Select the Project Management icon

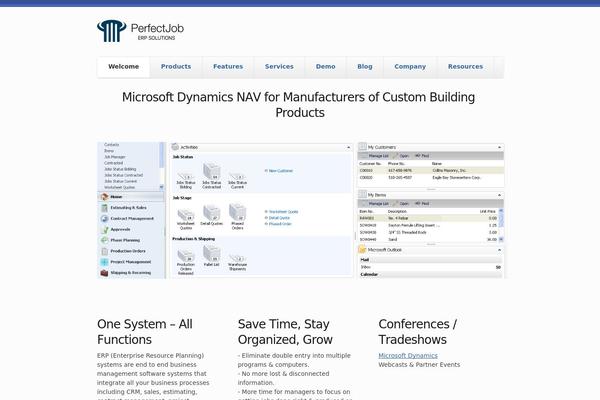[104, 262]
